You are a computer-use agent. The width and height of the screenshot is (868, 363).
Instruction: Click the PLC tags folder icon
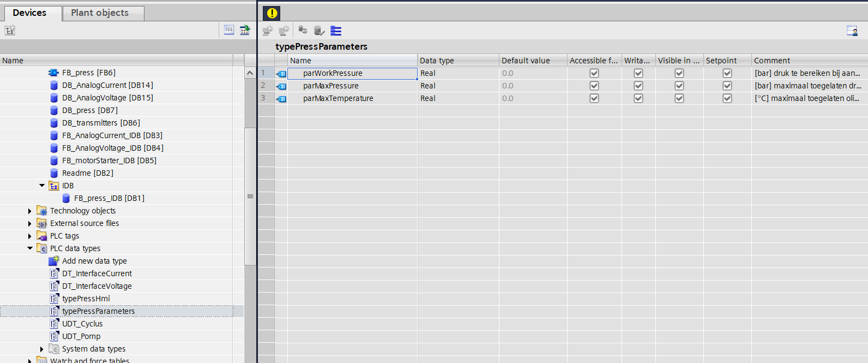click(x=42, y=236)
